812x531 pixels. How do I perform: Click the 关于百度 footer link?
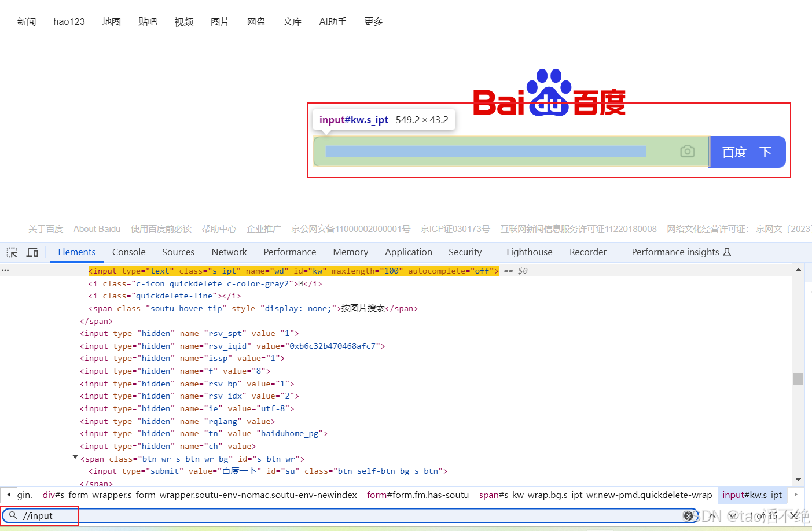[x=46, y=229]
